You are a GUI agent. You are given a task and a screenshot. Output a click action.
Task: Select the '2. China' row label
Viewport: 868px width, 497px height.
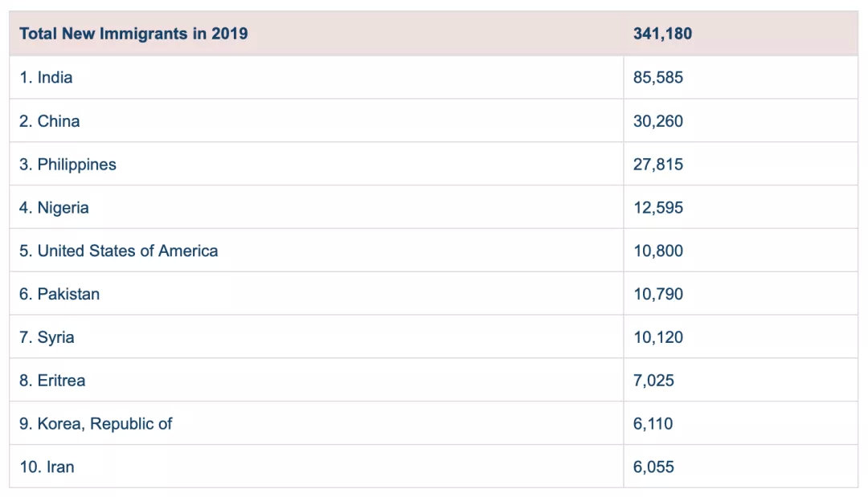click(x=50, y=121)
